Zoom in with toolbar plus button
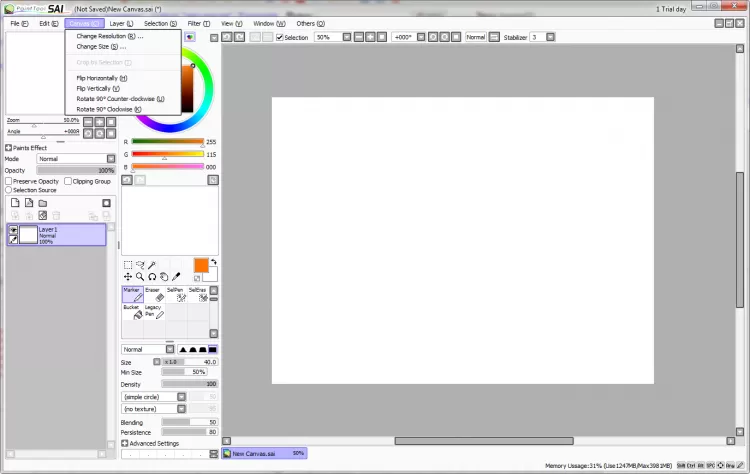The height and width of the screenshot is (474, 750). 370,37
